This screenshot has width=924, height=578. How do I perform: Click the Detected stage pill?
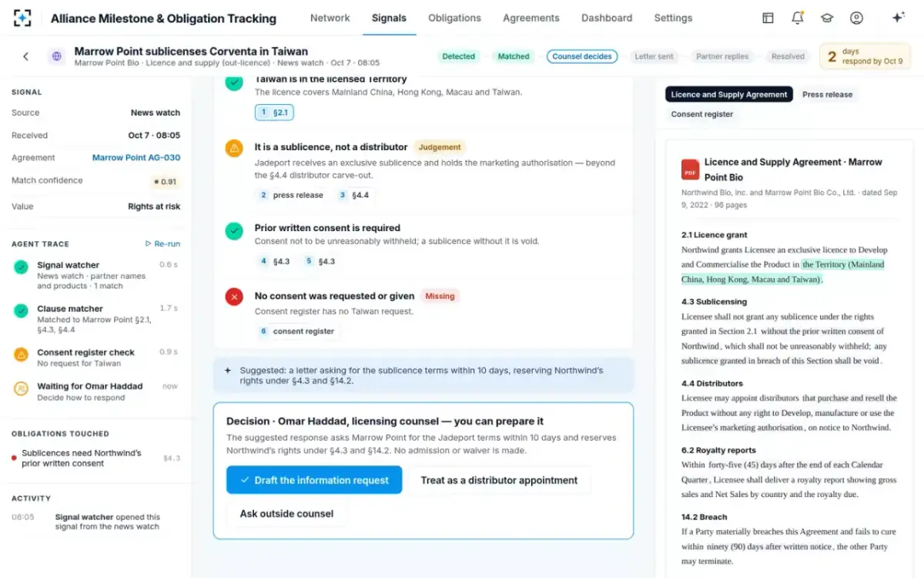[x=459, y=56]
